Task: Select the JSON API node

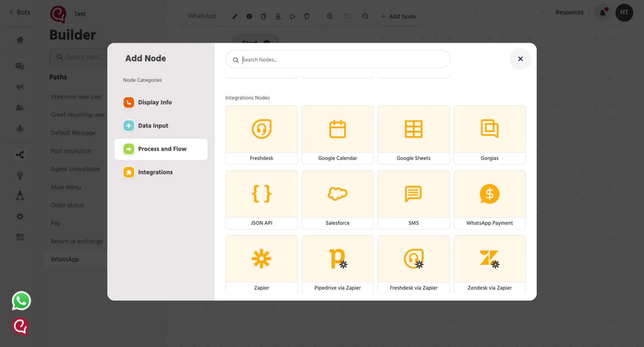Action: pyautogui.click(x=261, y=200)
